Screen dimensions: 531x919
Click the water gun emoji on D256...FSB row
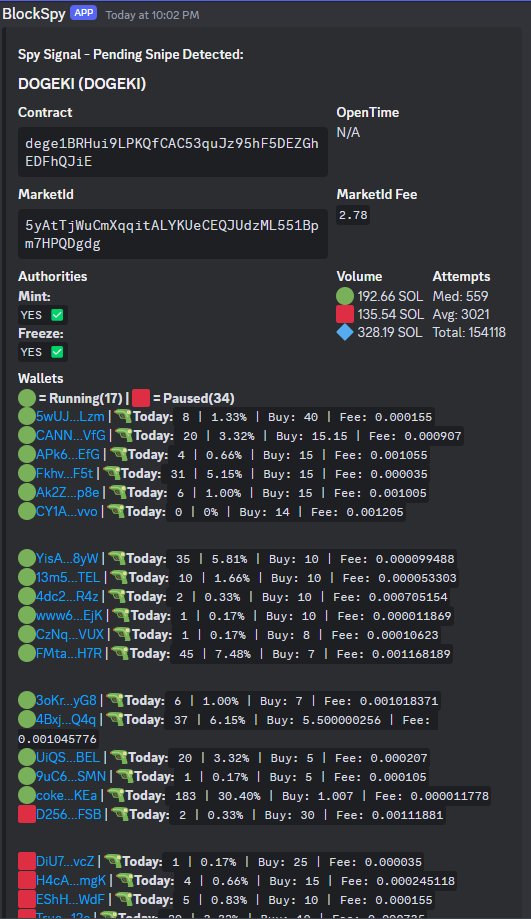[120, 814]
